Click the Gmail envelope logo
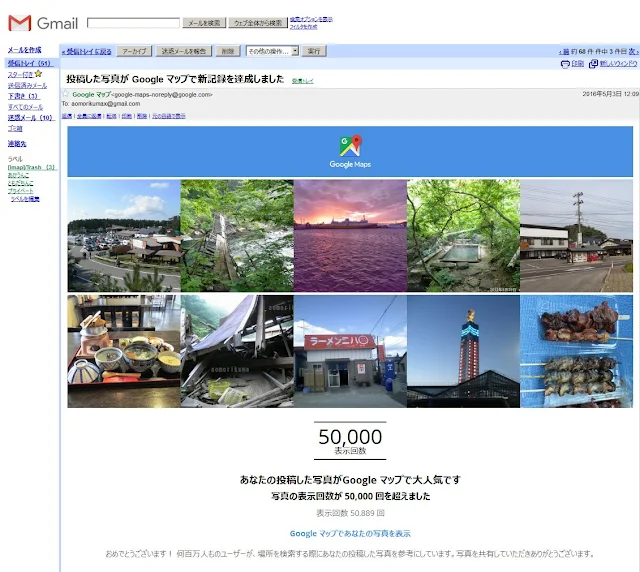The width and height of the screenshot is (640, 572). point(20,23)
